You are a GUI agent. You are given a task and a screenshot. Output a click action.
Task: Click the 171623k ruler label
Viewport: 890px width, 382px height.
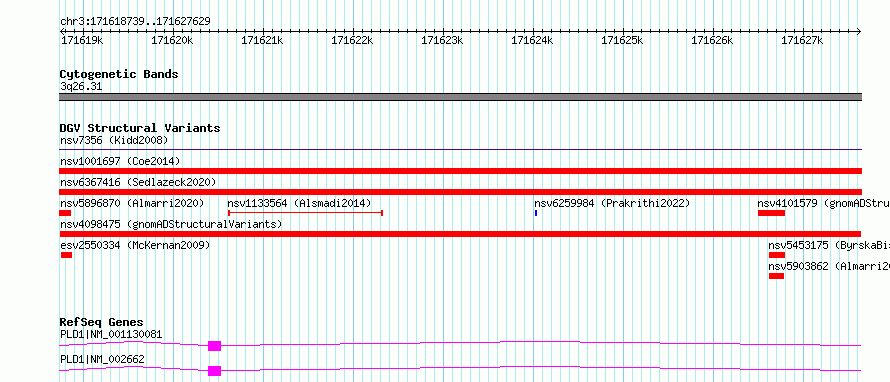coord(442,40)
